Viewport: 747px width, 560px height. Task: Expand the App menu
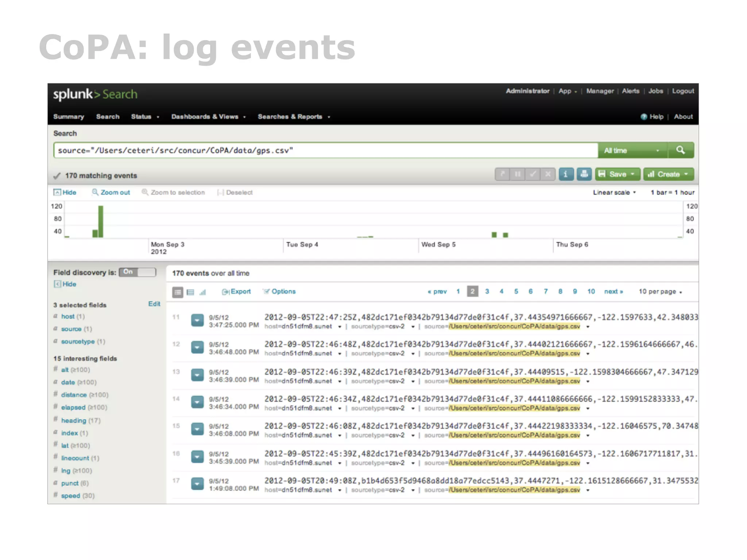point(568,91)
